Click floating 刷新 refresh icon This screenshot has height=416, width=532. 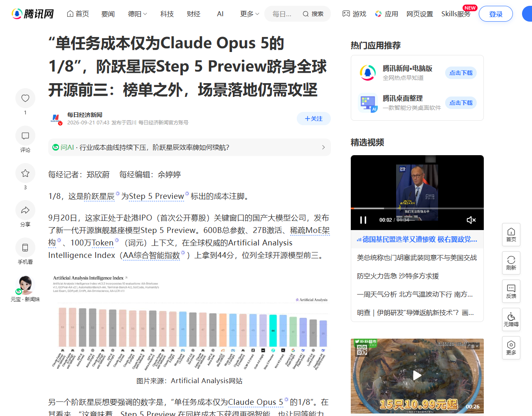point(511,263)
